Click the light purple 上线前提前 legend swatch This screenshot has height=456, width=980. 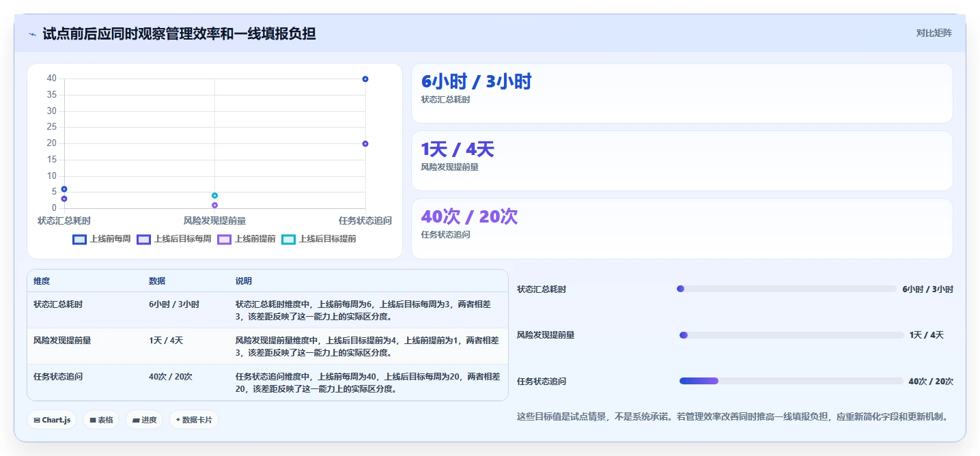(x=225, y=240)
